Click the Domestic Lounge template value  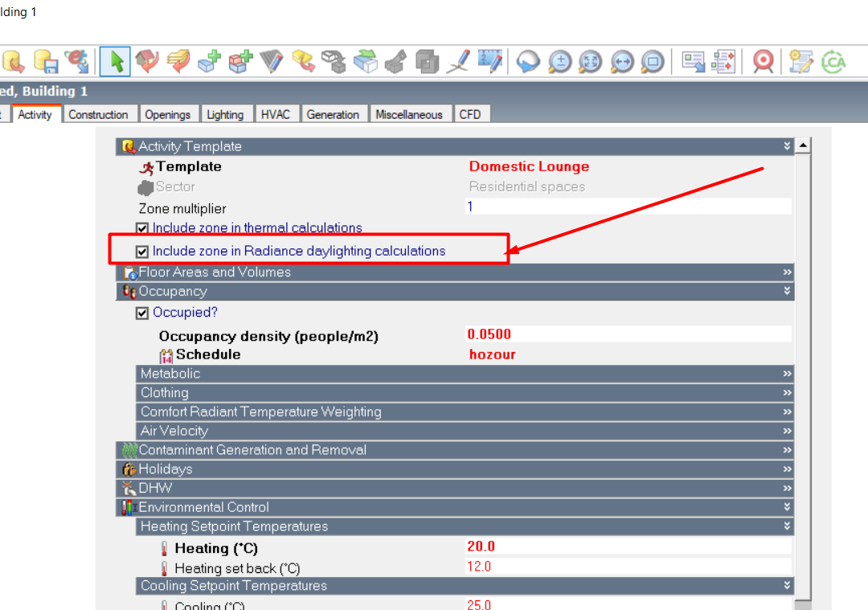529,166
